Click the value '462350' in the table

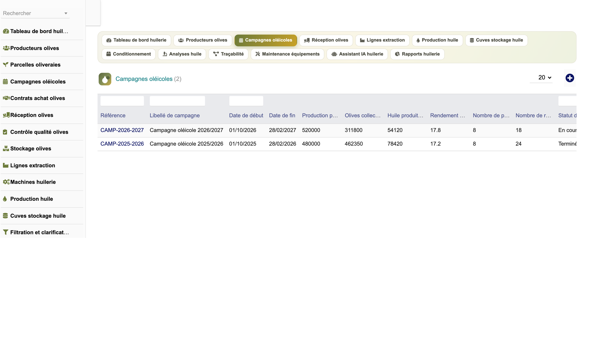[x=354, y=144]
